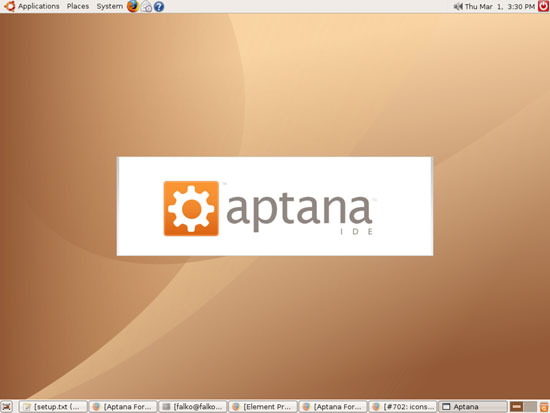Image resolution: width=550 pixels, height=413 pixels.
Task: Open the Applications menu
Action: [39, 6]
